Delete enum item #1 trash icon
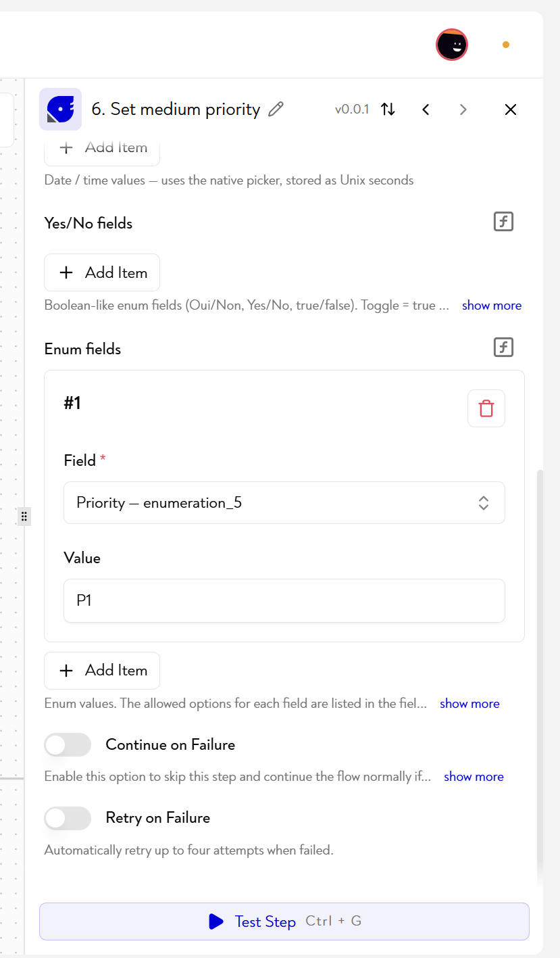This screenshot has width=560, height=958. [x=486, y=408]
